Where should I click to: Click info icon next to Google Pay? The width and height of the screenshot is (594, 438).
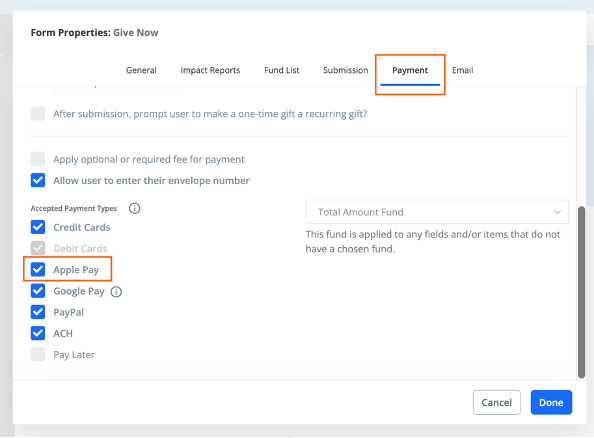point(116,292)
